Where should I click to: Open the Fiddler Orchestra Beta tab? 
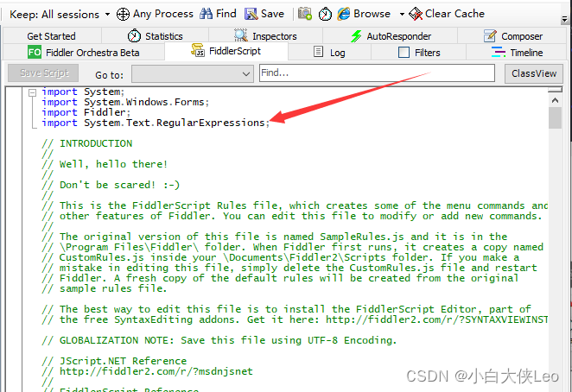click(84, 53)
